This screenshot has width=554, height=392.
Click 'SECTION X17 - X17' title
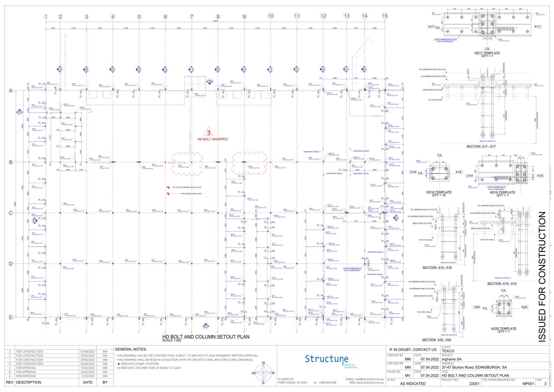pyautogui.click(x=481, y=146)
